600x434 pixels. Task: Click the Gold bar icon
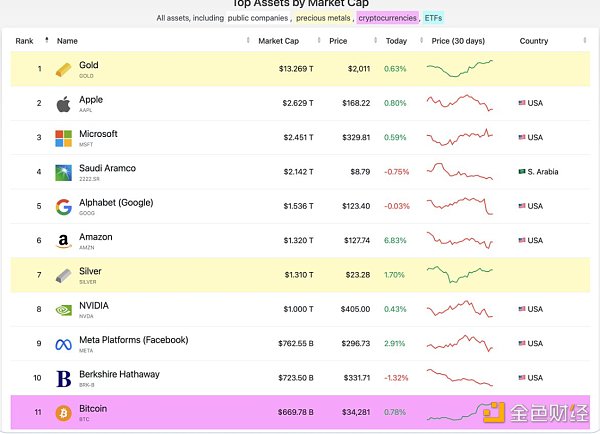63,69
